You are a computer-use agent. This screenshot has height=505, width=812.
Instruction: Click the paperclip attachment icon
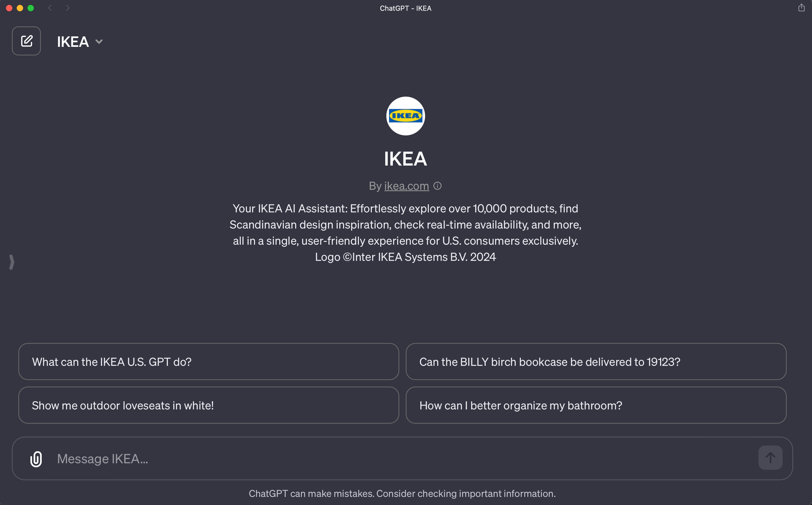click(36, 459)
